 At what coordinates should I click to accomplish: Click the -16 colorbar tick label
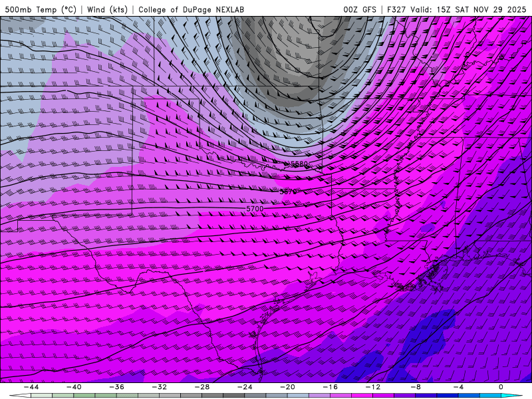(330, 387)
